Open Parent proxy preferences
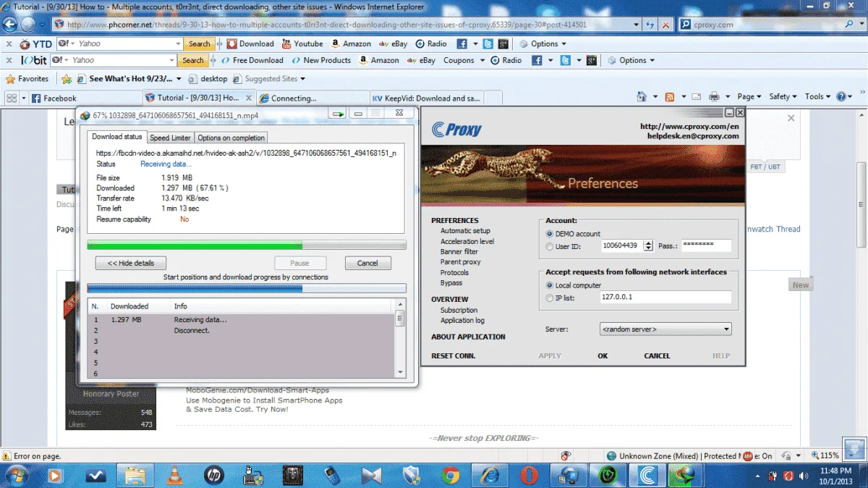 coord(461,262)
